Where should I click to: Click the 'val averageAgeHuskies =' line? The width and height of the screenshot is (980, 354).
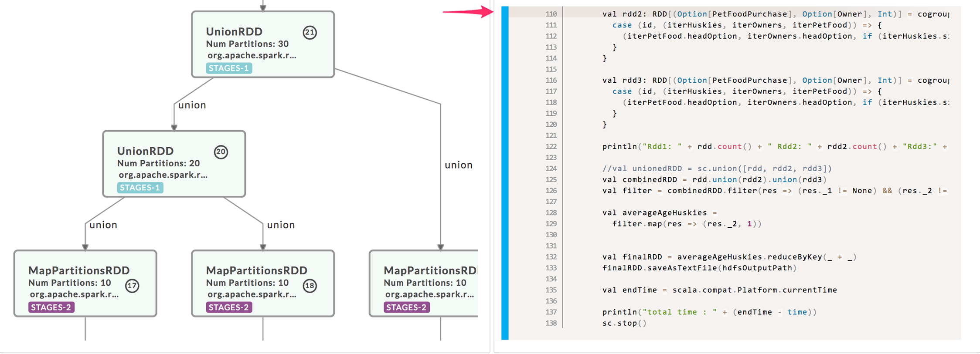pyautogui.click(x=660, y=212)
